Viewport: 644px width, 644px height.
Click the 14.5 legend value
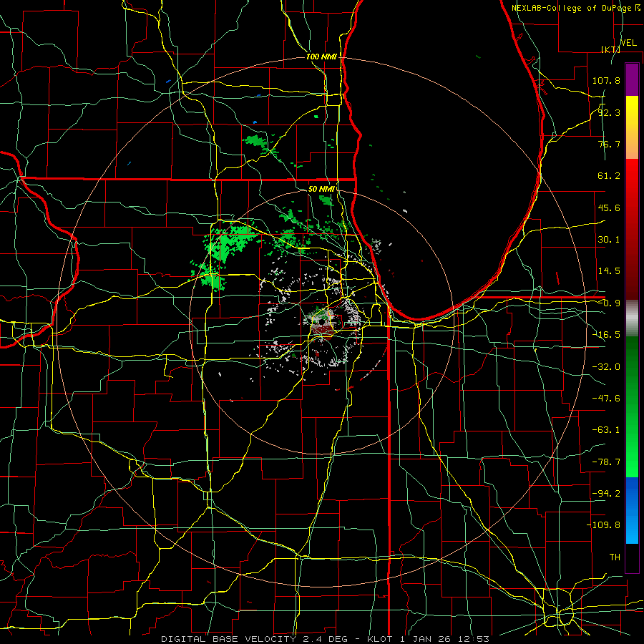pos(609,271)
